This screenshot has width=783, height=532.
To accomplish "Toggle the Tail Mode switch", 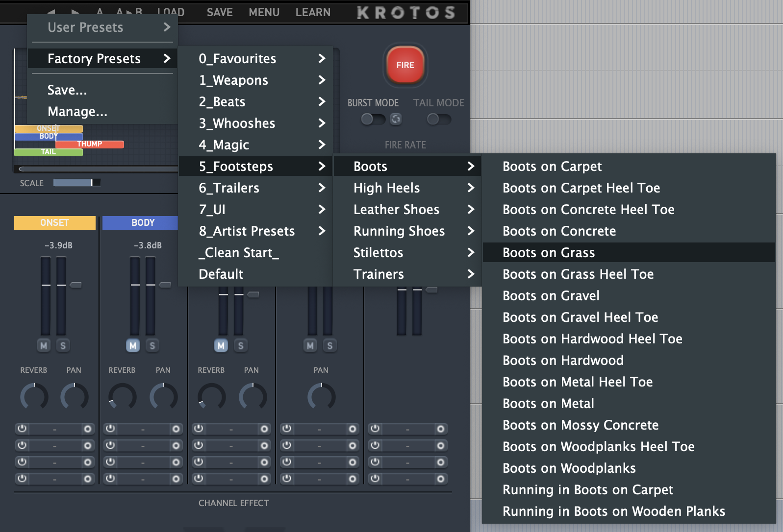I will [439, 119].
